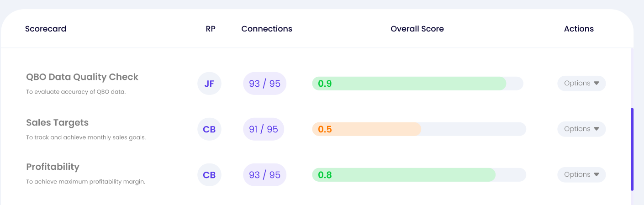Click the CB avatar for Profitability
This screenshot has width=644, height=205.
point(209,175)
